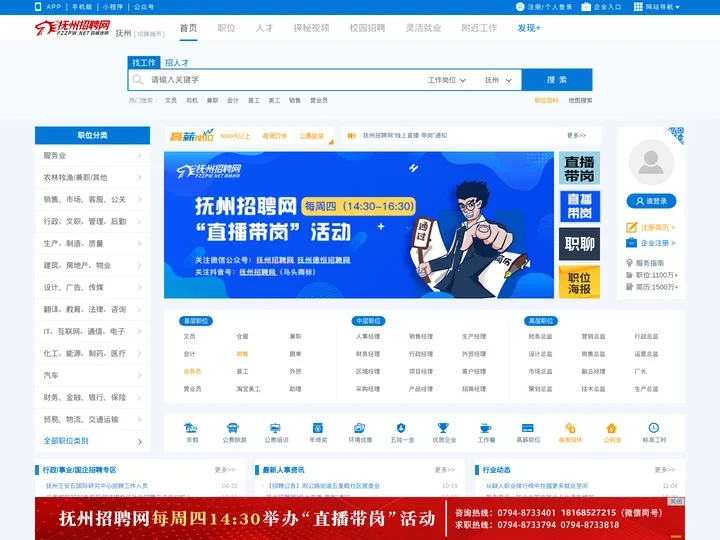Click the 公费培训 presentation icon

(x=275, y=428)
